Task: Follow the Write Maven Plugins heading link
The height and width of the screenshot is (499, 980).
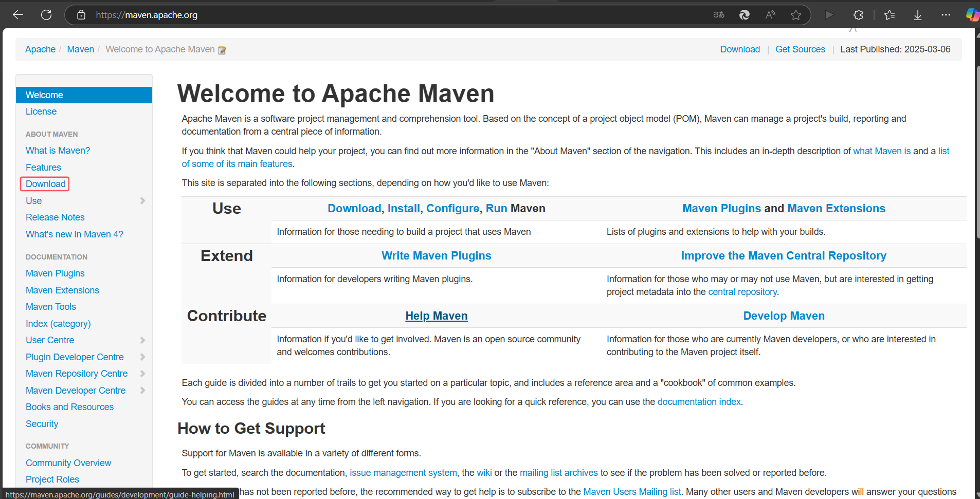Action: click(436, 256)
